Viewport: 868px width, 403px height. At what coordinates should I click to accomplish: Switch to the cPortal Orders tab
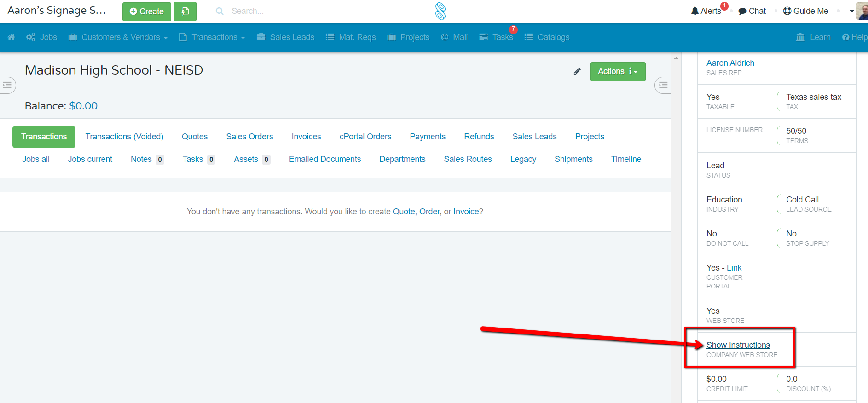click(365, 137)
